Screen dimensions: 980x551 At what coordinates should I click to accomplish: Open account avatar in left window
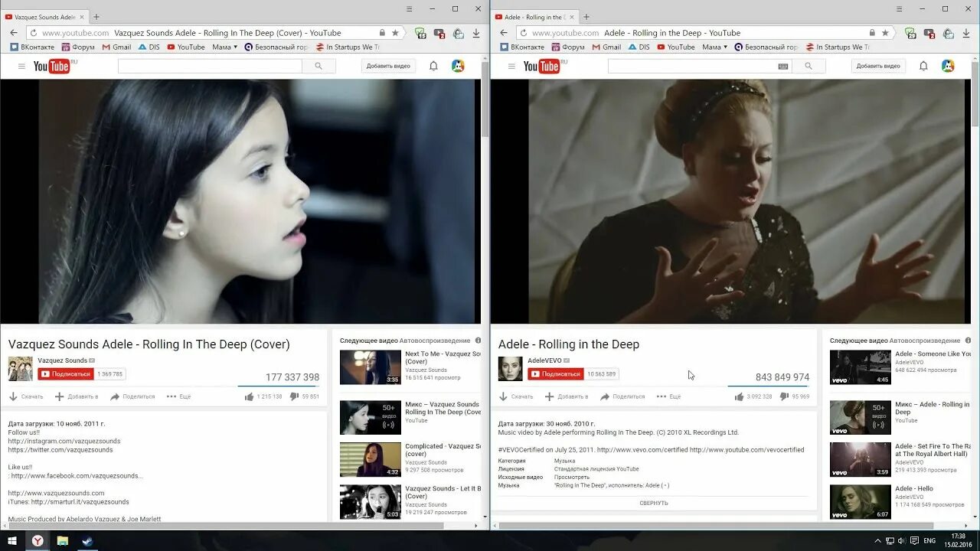coord(458,67)
